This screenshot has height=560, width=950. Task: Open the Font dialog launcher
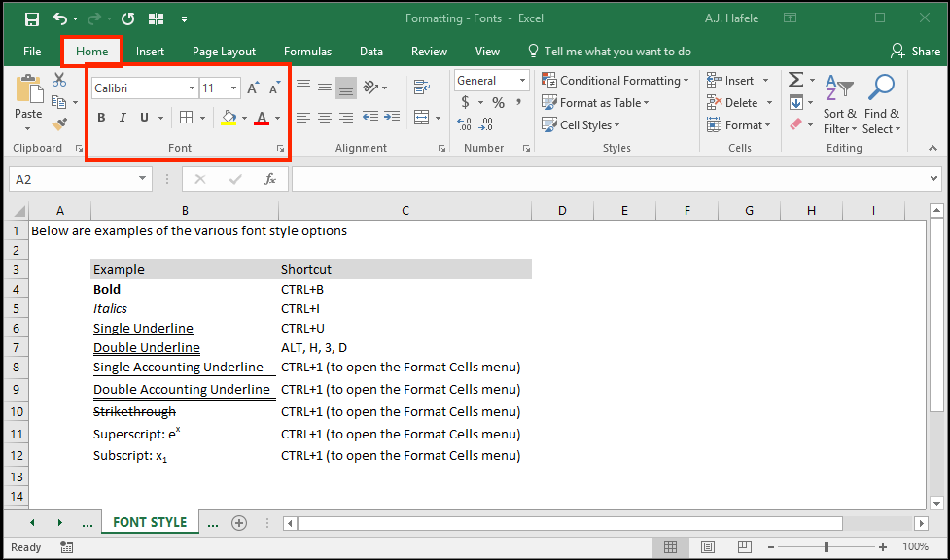tap(280, 148)
